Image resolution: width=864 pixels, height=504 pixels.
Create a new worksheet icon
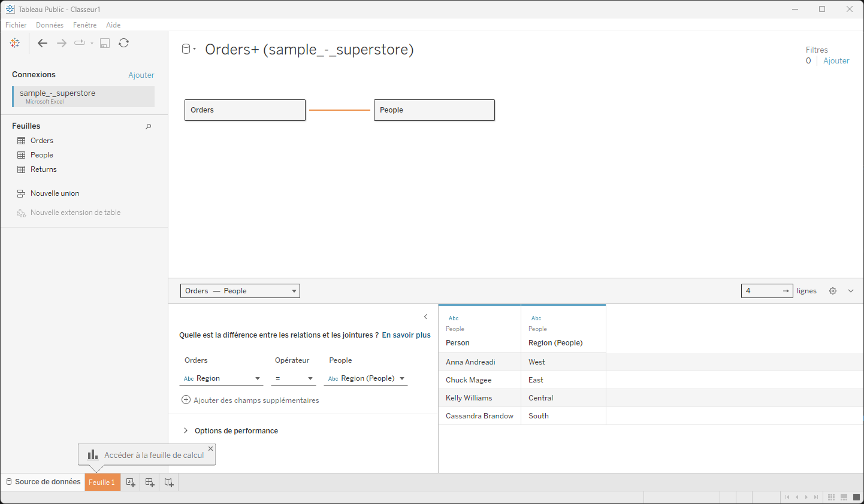pos(131,482)
